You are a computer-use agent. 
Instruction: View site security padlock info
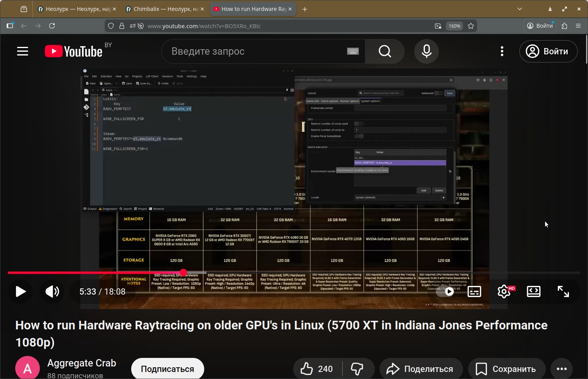[122, 26]
